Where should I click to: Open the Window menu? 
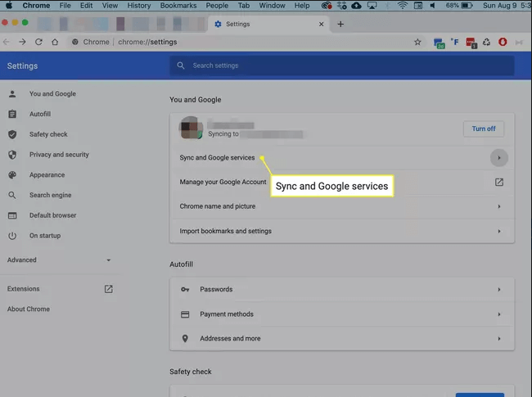272,6
